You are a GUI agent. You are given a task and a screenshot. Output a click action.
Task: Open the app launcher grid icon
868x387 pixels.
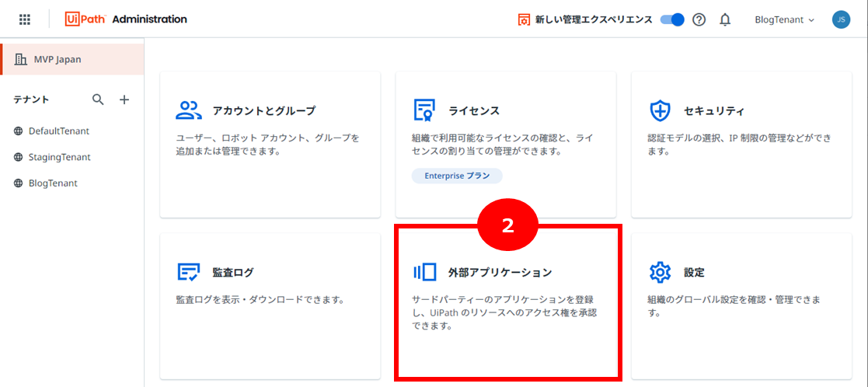pos(25,19)
